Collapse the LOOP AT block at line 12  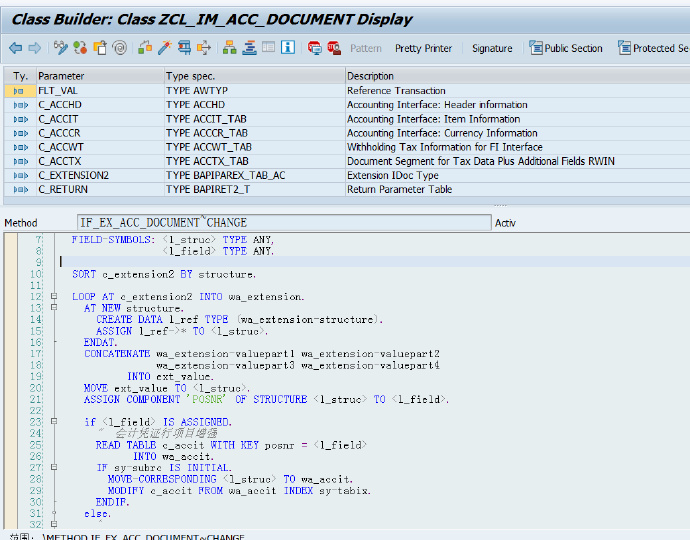[x=54, y=296]
